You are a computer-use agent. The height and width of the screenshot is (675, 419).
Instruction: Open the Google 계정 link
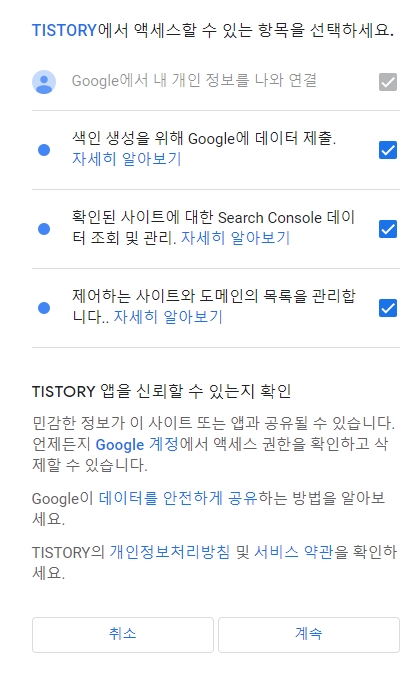tap(137, 444)
